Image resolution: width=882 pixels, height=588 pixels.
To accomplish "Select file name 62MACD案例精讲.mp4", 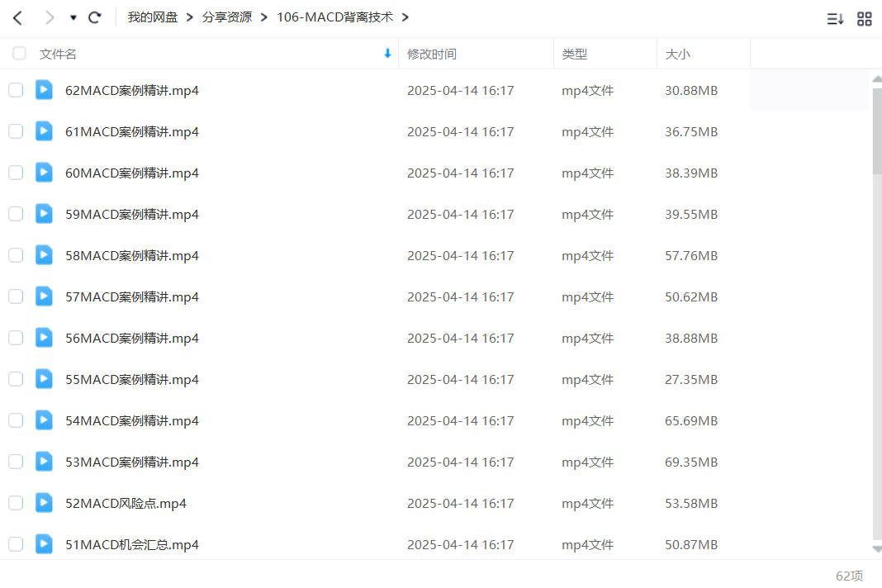I will (x=132, y=91).
